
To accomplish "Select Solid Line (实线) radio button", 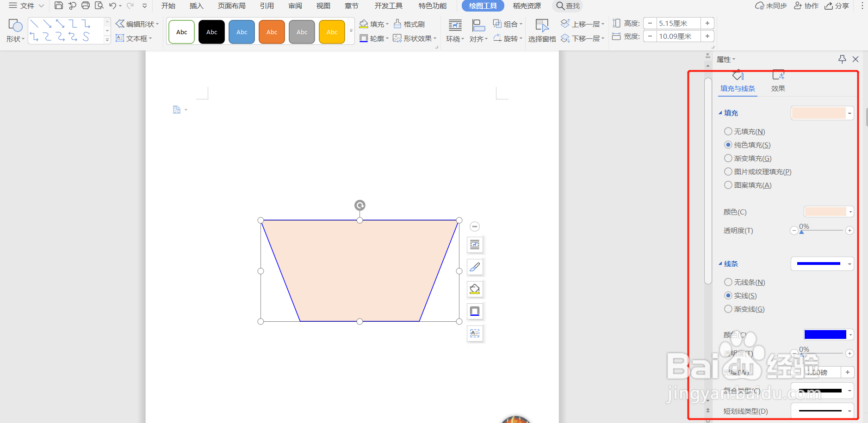I will [x=728, y=295].
